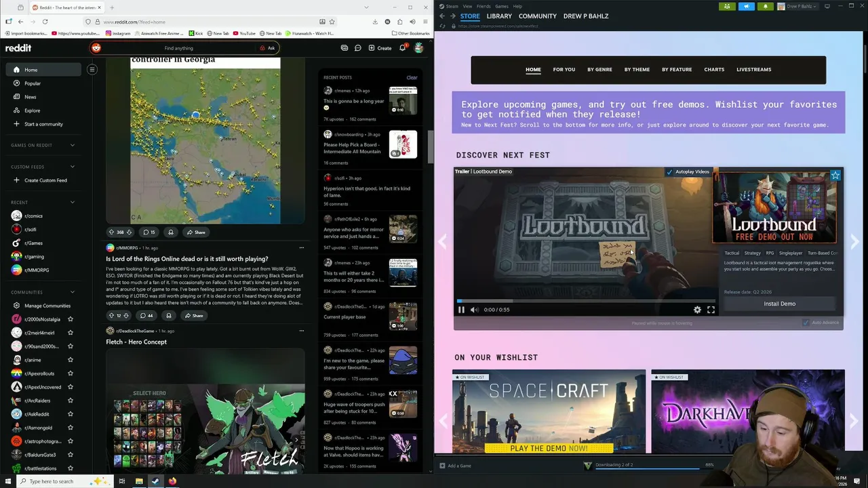This screenshot has height=488, width=868.
Task: Favorite r/Asmongold with star
Action: coord(71,428)
